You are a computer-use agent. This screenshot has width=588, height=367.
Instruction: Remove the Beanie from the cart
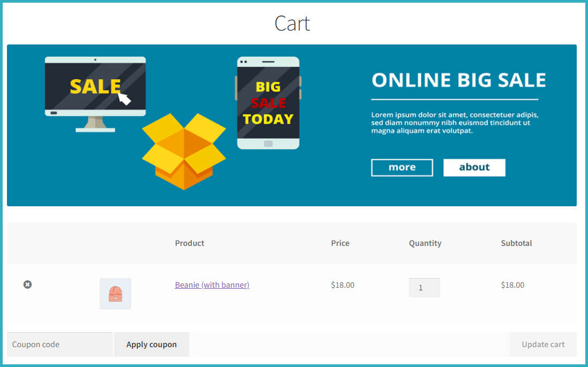pyautogui.click(x=27, y=284)
